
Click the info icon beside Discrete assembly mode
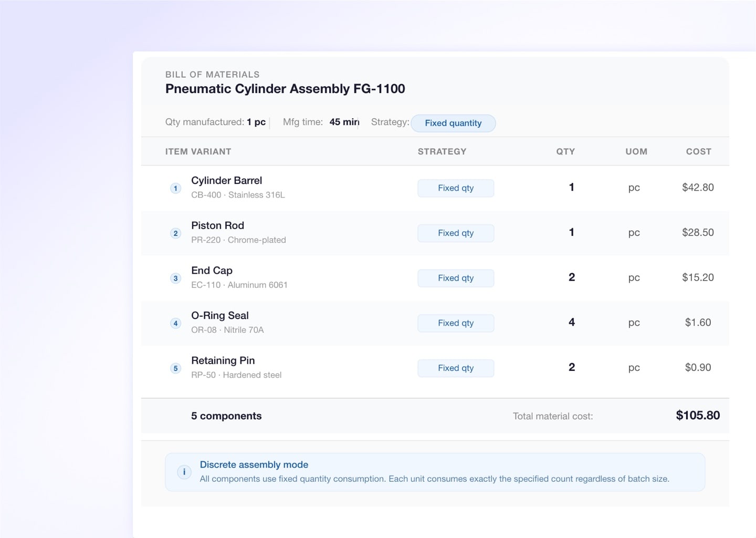[x=184, y=472]
